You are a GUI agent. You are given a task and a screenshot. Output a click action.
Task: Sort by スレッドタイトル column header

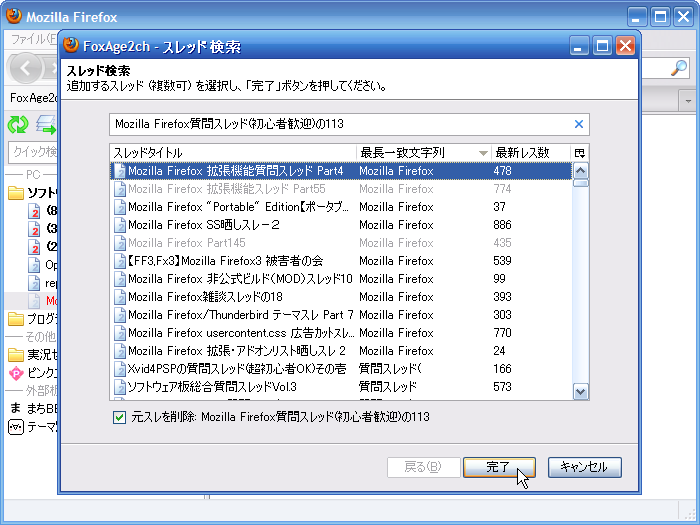pos(232,152)
